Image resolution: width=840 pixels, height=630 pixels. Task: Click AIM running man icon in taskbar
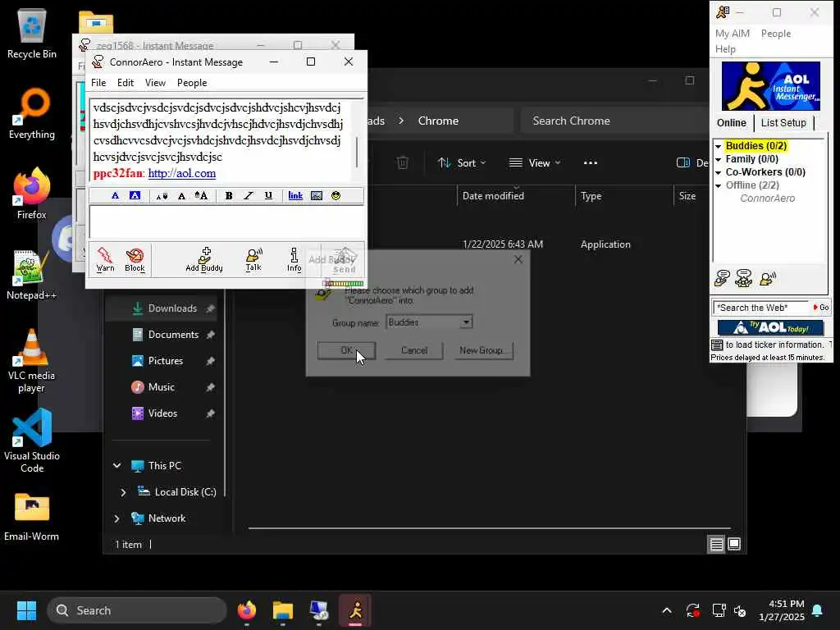pos(355,610)
